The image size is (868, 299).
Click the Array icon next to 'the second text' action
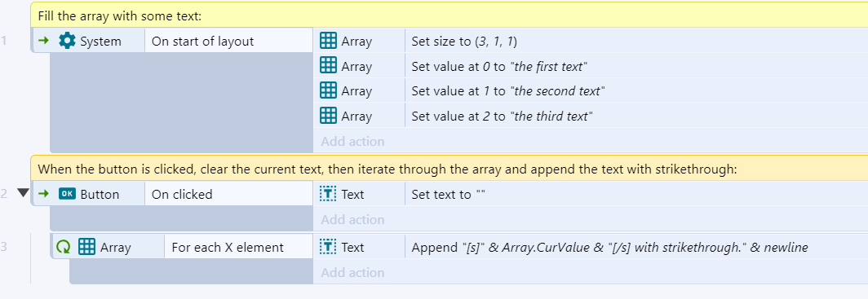point(328,90)
